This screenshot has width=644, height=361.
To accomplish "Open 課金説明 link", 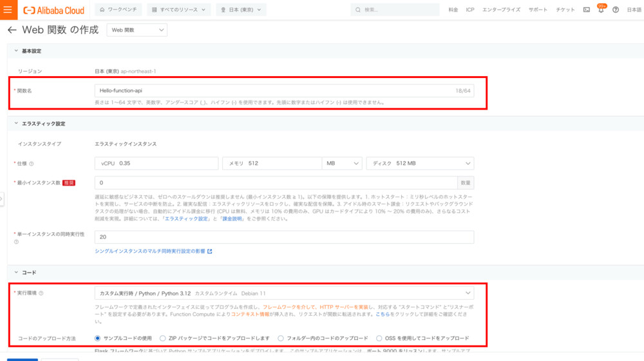I will [x=232, y=219].
